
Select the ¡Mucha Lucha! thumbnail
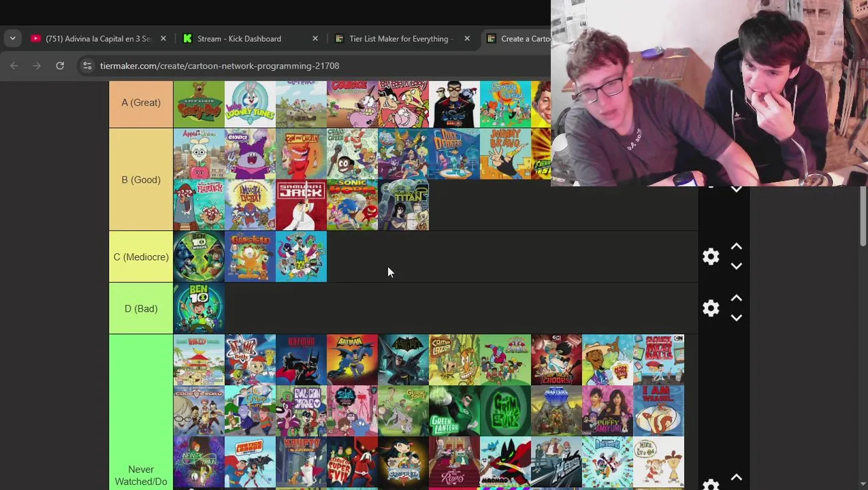click(250, 205)
